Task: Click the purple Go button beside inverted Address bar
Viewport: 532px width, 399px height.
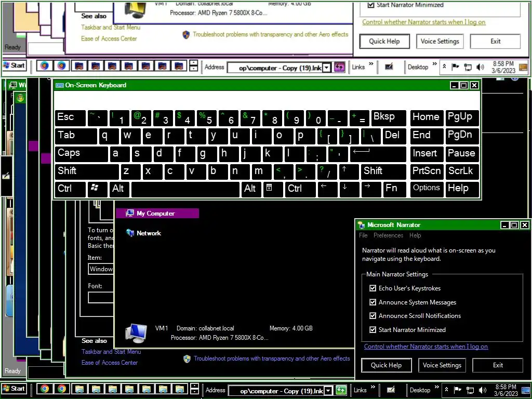Action: pyautogui.click(x=339, y=67)
